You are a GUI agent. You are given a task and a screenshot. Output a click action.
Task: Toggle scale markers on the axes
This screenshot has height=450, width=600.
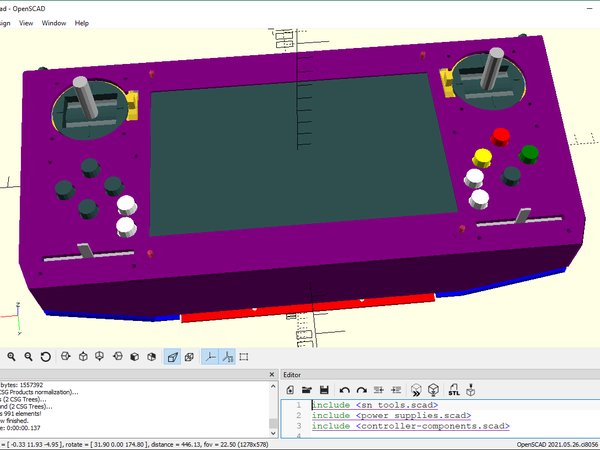(229, 356)
